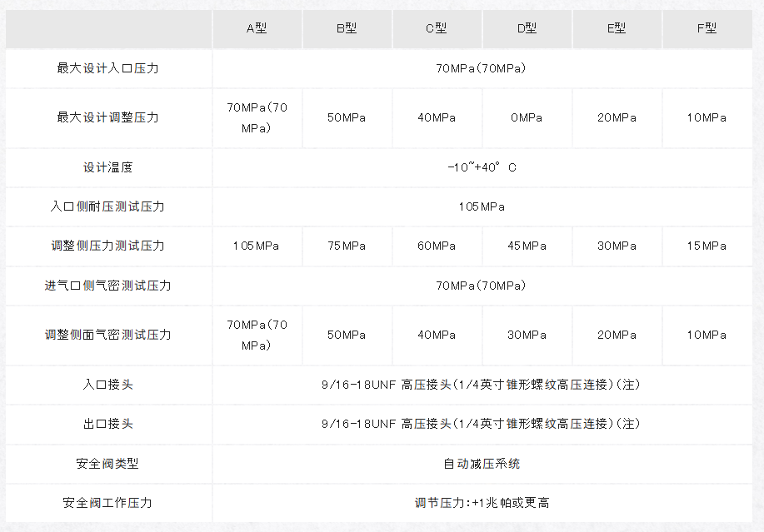Click the 设计温度 row label
This screenshot has height=532, width=764.
[108, 167]
